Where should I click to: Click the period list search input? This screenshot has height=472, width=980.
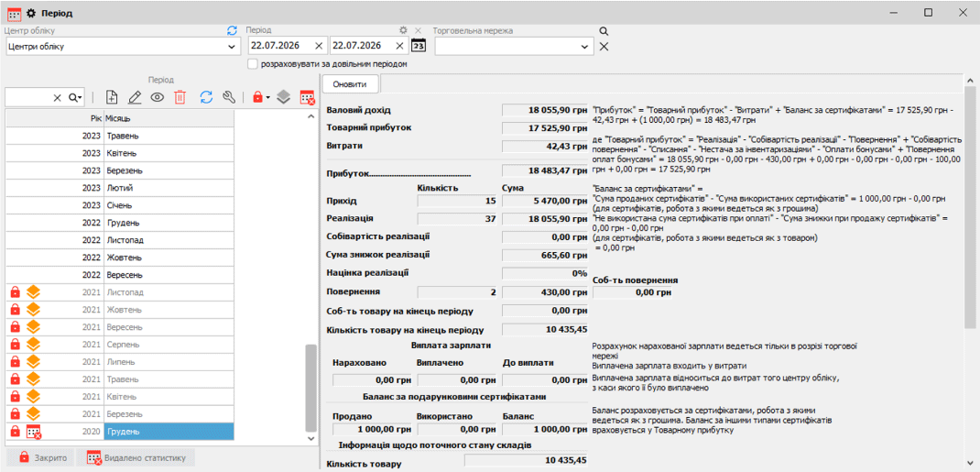pyautogui.click(x=28, y=97)
